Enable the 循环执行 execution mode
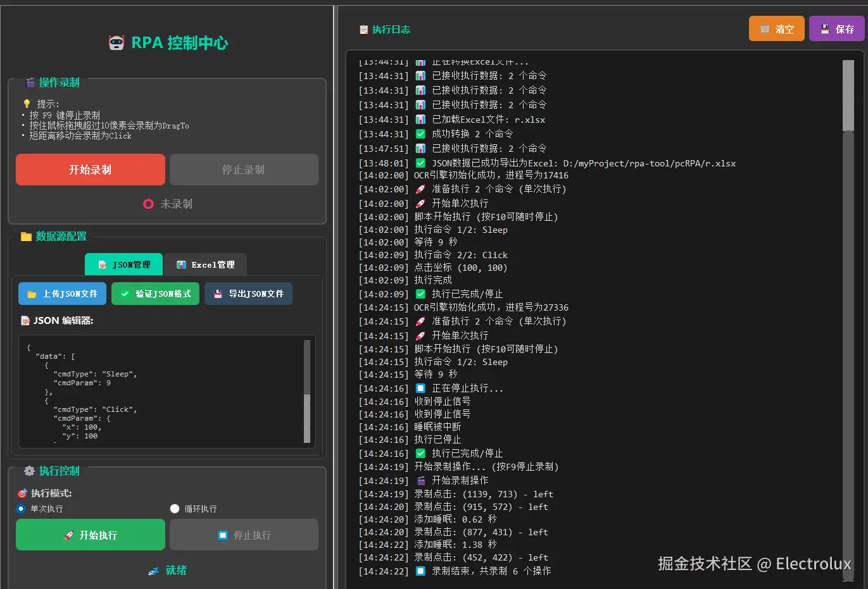Screen dimensions: 868x589 point(174,509)
